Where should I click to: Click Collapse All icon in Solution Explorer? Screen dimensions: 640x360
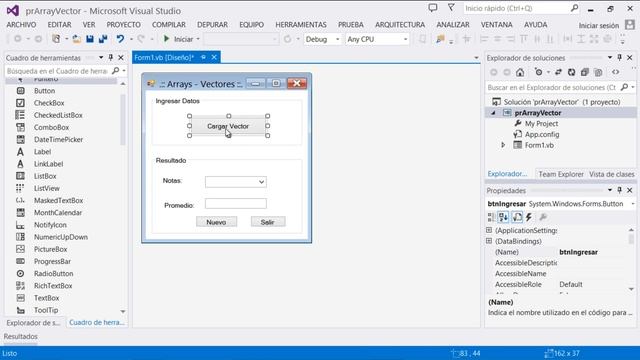tap(584, 72)
